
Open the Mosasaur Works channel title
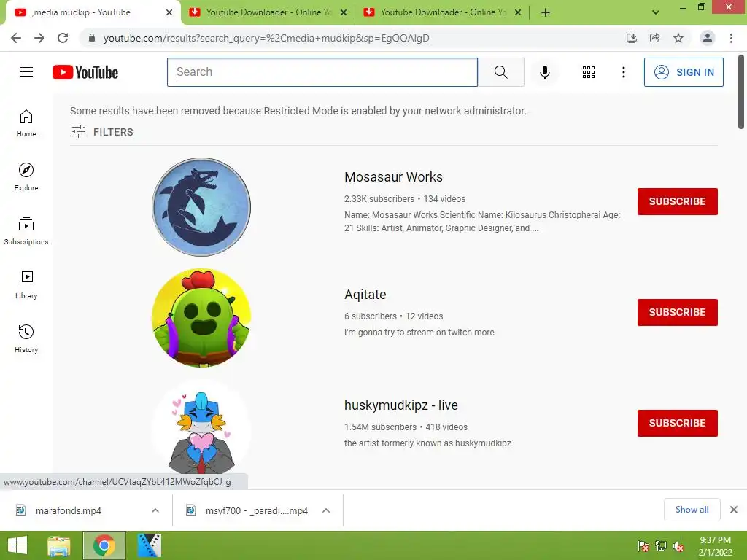click(x=393, y=177)
